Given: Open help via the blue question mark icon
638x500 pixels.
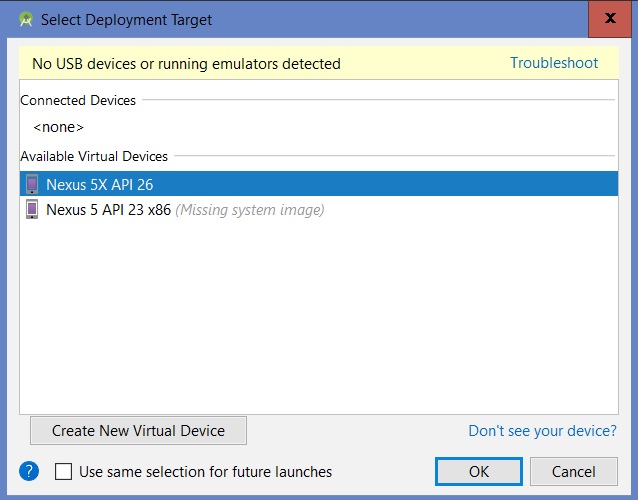Looking at the screenshot, I should tap(29, 471).
